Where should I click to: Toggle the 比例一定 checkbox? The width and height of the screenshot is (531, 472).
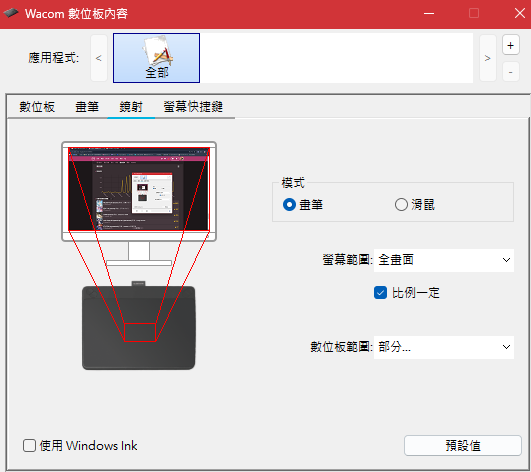coord(380,293)
